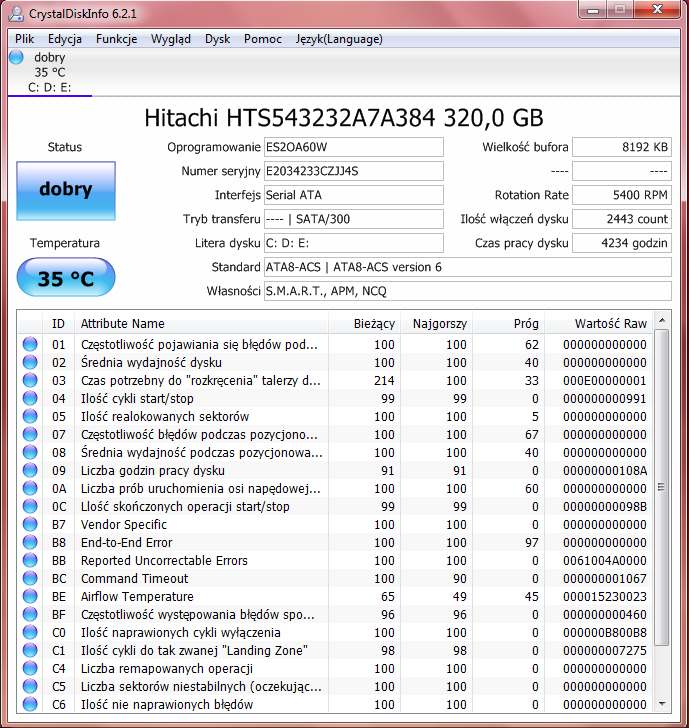The width and height of the screenshot is (689, 728).
Task: Open the Pomoc menu
Action: [262, 39]
